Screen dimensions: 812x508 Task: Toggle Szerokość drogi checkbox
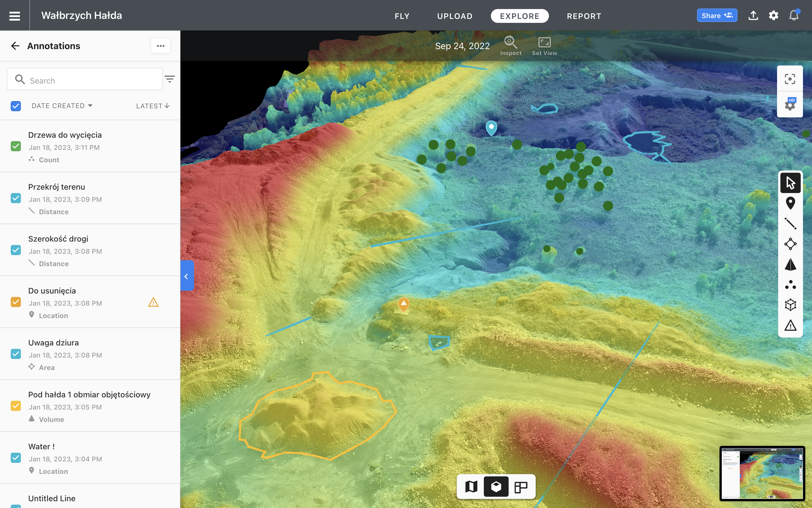pos(16,250)
